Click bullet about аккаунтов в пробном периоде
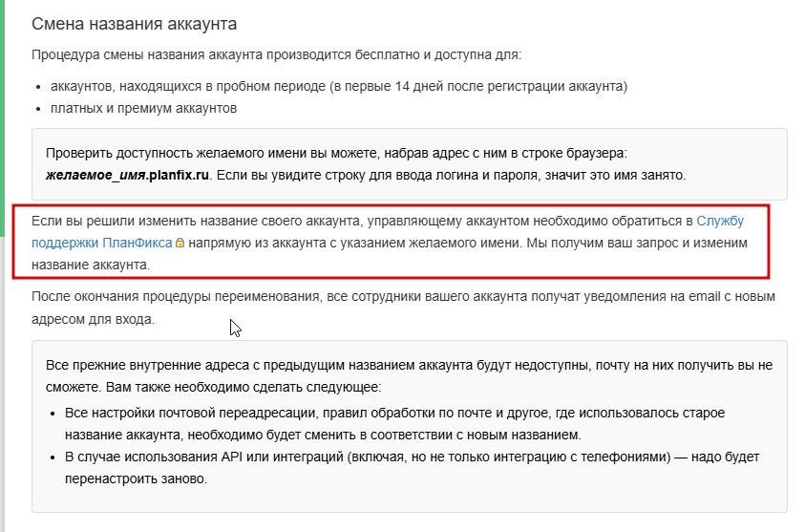This screenshot has height=532, width=805. [339, 86]
